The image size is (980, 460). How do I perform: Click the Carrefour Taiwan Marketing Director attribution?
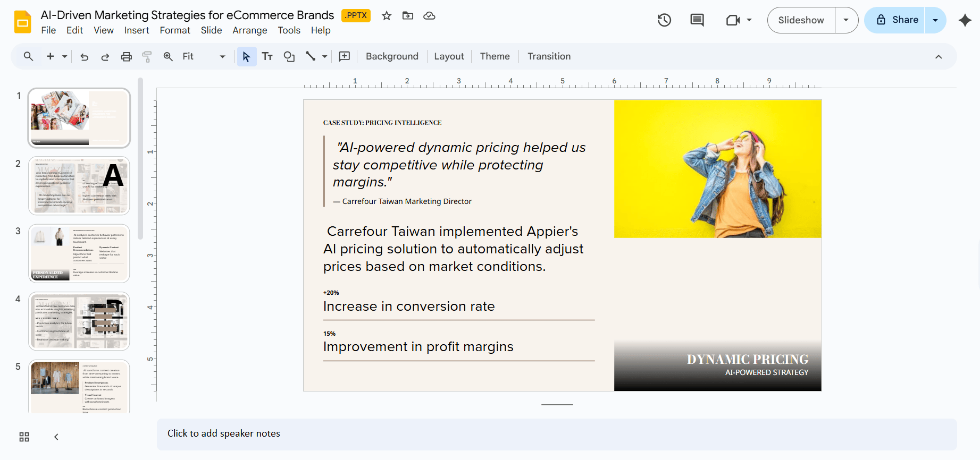tap(403, 201)
